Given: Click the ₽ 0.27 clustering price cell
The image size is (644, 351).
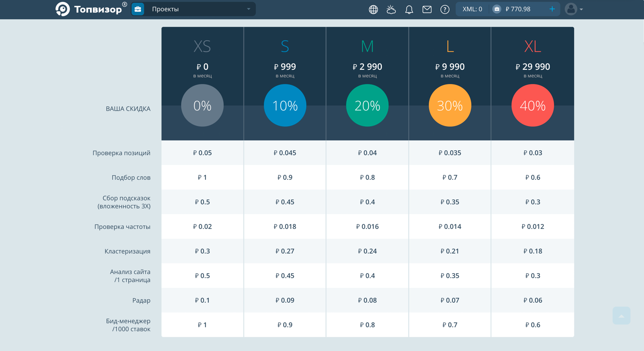Looking at the screenshot, I should pyautogui.click(x=285, y=251).
